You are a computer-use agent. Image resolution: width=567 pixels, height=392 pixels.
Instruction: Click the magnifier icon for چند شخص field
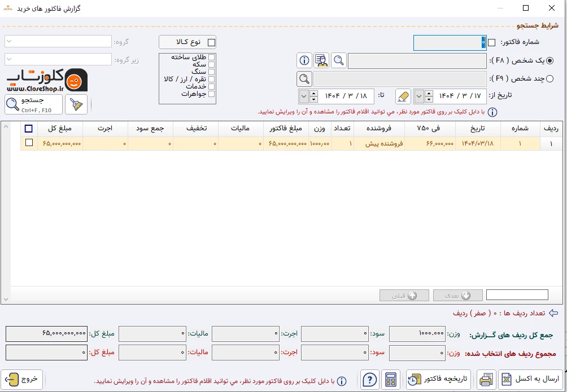[x=304, y=78]
